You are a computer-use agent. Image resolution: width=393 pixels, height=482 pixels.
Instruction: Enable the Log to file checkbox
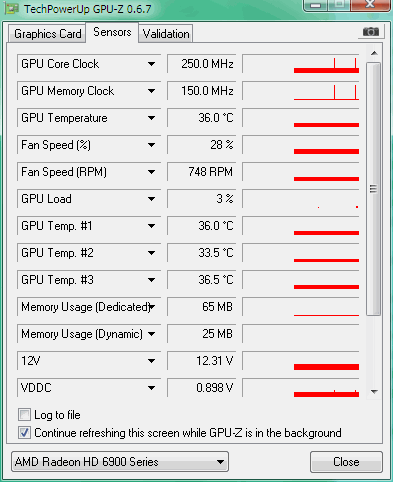(x=24, y=415)
